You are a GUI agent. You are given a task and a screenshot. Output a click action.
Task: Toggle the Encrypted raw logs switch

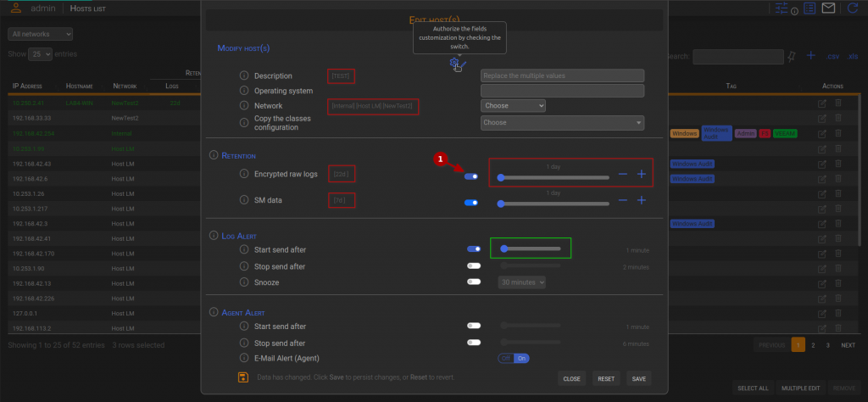tap(471, 176)
